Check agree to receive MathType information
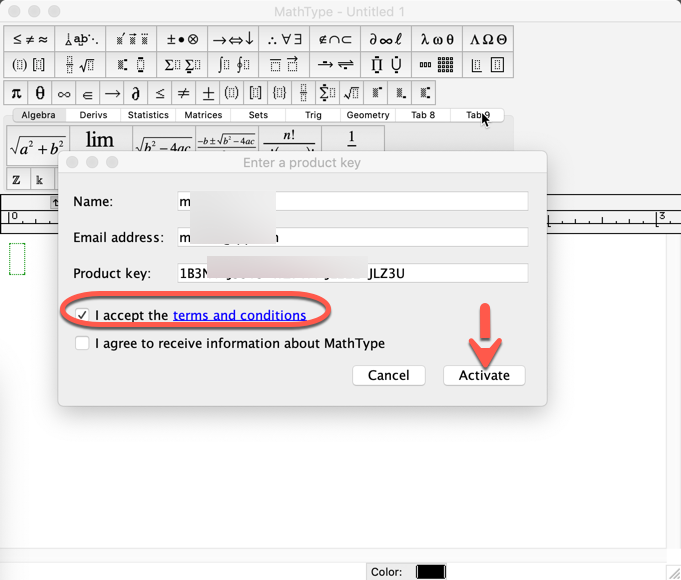The image size is (681, 580). (x=82, y=343)
